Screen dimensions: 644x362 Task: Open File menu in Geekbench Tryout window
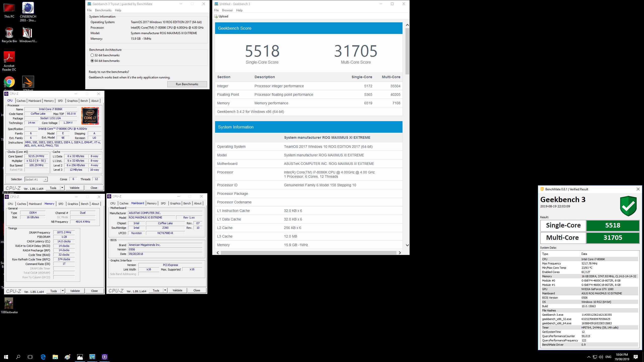coord(89,10)
